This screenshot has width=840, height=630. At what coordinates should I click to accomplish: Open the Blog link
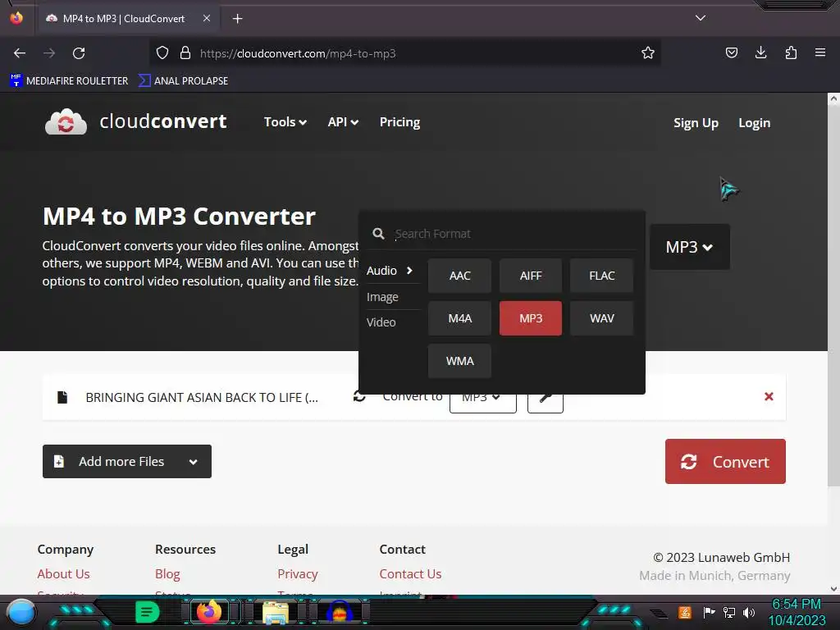pos(167,573)
